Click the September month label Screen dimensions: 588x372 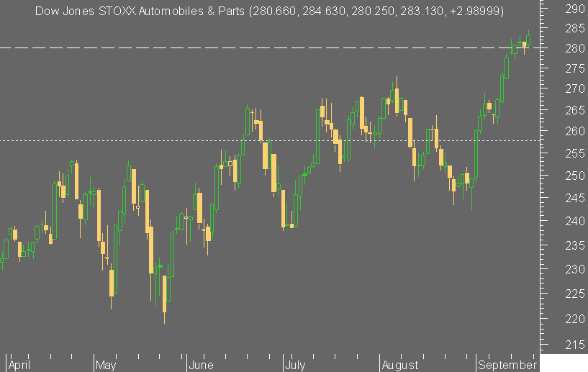(507, 365)
